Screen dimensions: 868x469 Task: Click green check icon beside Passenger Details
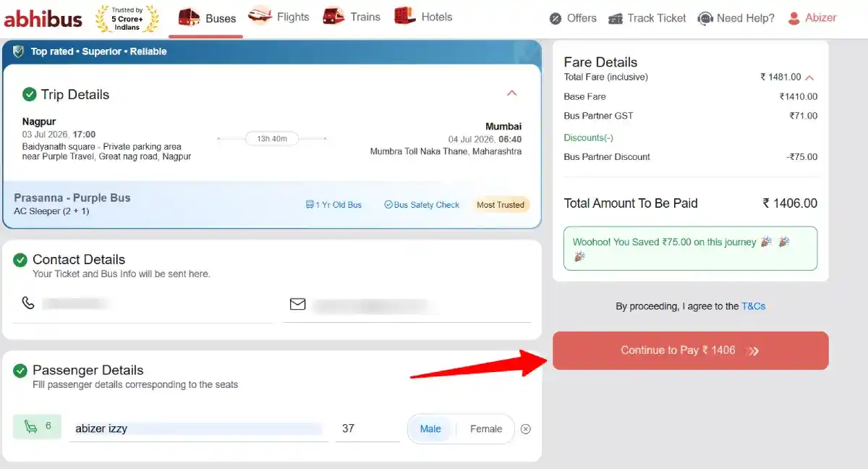click(20, 371)
